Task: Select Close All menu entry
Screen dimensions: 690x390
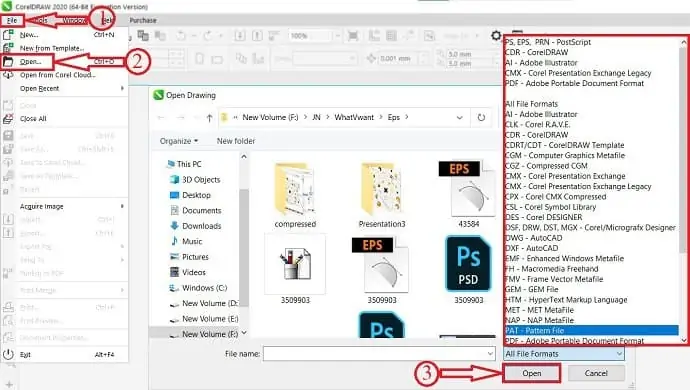Action: click(64, 118)
